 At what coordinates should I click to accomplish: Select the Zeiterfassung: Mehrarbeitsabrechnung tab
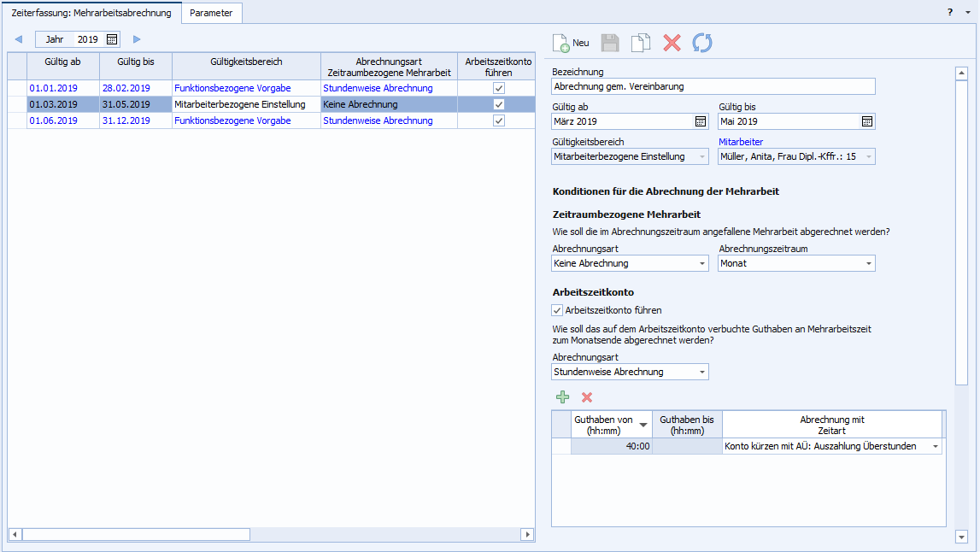pyautogui.click(x=91, y=13)
